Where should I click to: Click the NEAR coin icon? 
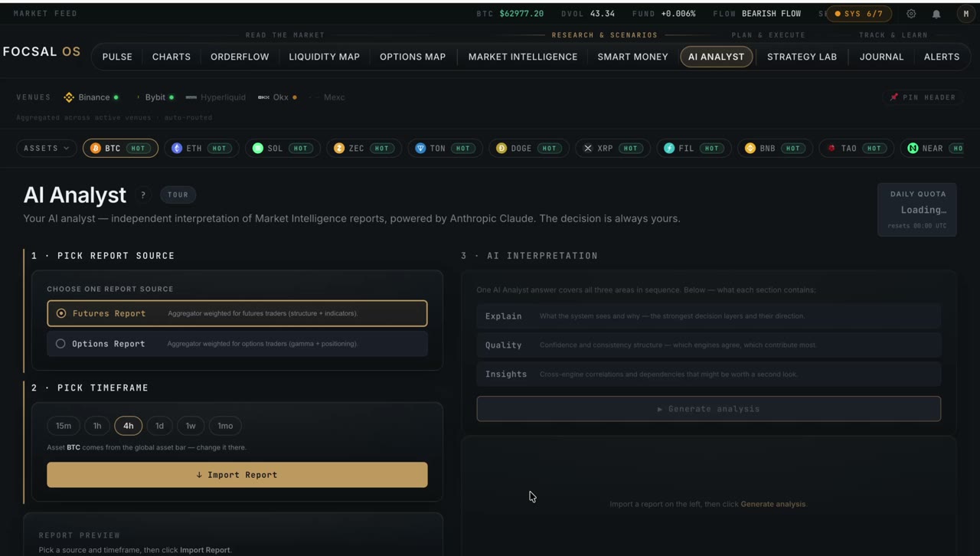[913, 148]
